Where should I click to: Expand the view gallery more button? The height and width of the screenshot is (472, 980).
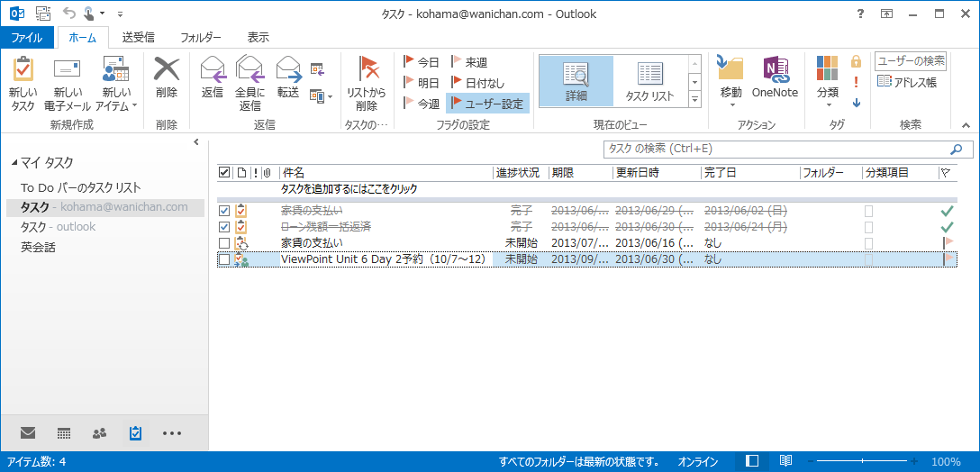tap(694, 99)
